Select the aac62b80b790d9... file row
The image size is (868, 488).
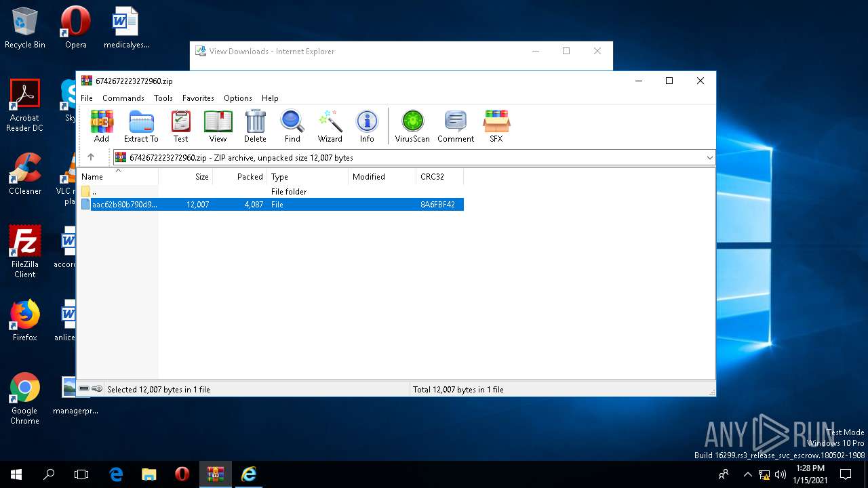271,204
